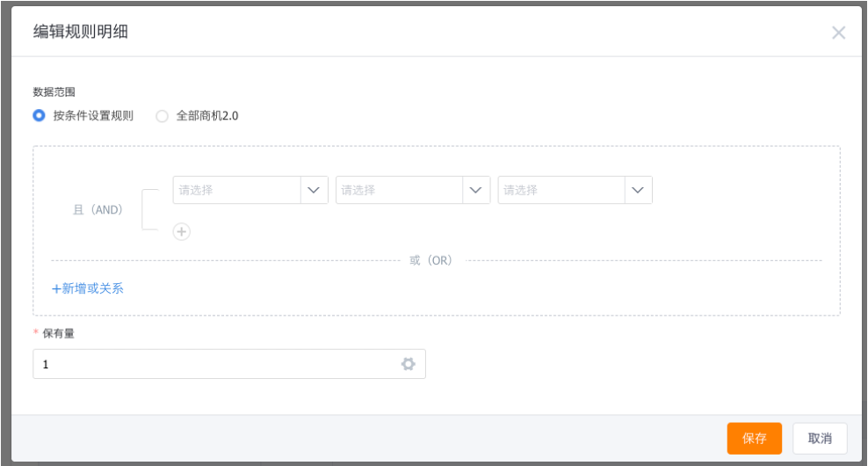Click the 编辑规则明细 dialog title
The height and width of the screenshot is (466, 868).
click(81, 32)
